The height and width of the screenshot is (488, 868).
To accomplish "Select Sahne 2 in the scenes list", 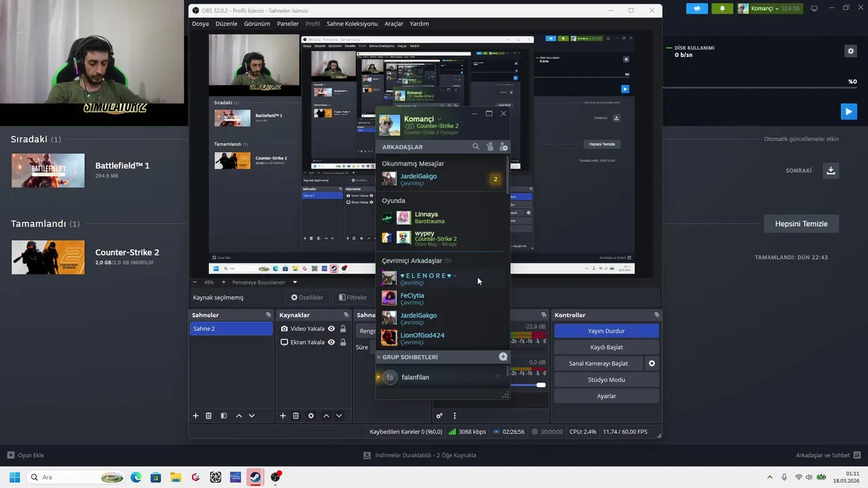I will [231, 329].
